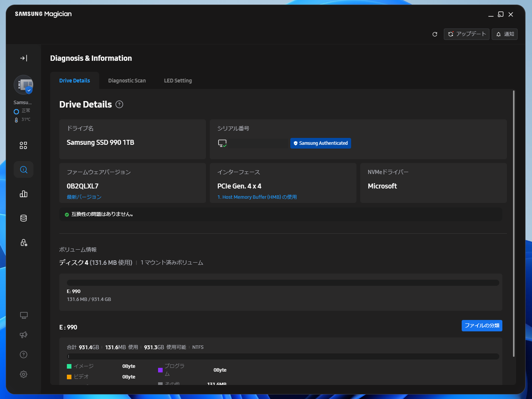
Task: Open the data management database icon
Action: point(24,218)
